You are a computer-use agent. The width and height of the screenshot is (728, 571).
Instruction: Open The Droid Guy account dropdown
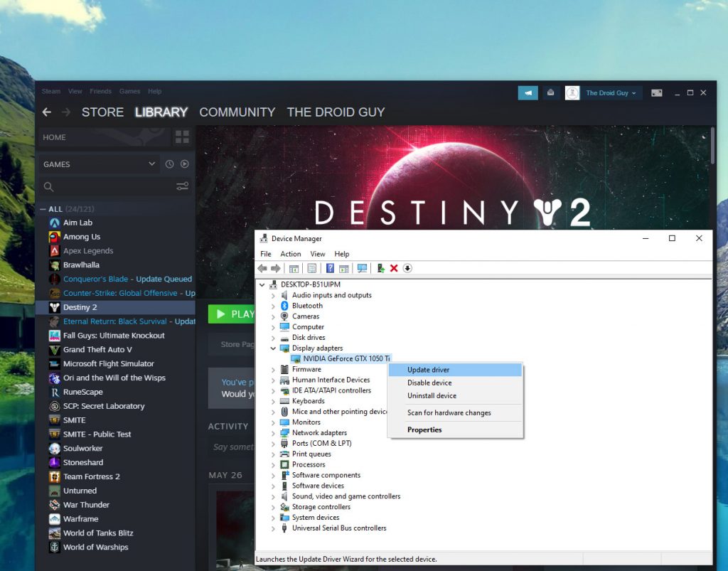(611, 93)
